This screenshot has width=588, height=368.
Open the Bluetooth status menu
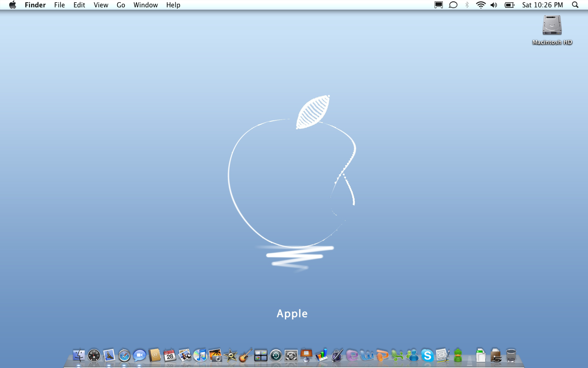click(467, 5)
